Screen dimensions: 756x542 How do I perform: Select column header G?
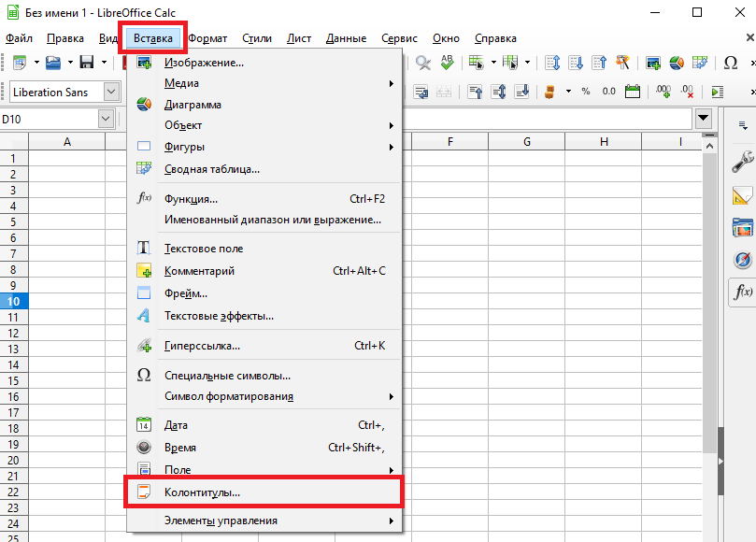[526, 141]
